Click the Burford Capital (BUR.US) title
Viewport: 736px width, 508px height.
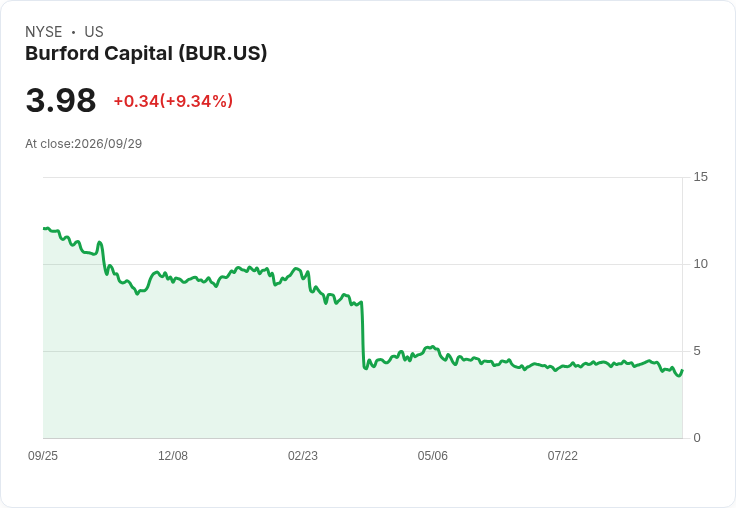pos(146,54)
